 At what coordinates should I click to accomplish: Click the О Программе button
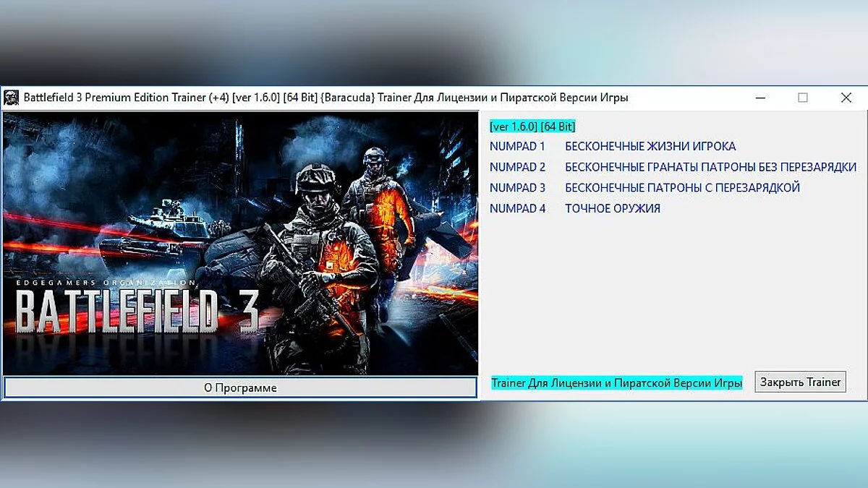pyautogui.click(x=240, y=388)
